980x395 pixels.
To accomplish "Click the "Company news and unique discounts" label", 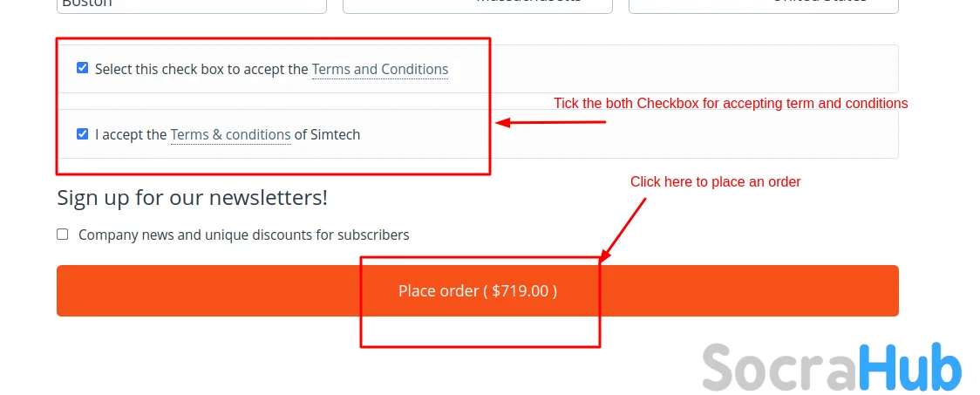I will point(243,235).
